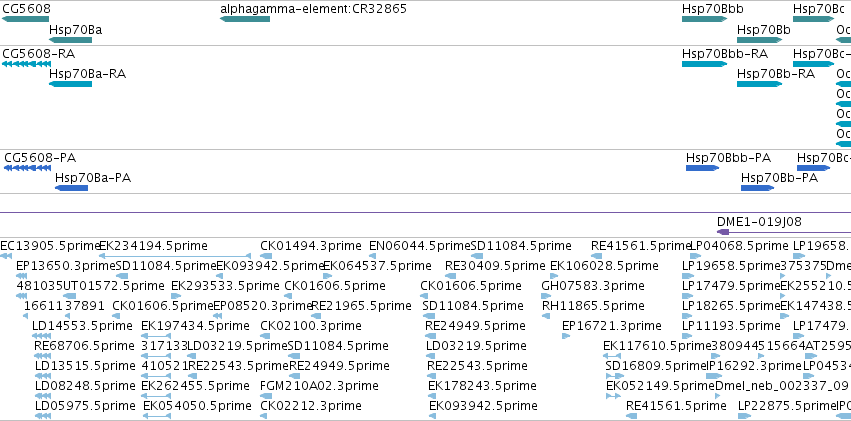Select the LD08248.5prime label
The height and width of the screenshot is (421, 851).
pyautogui.click(x=85, y=386)
